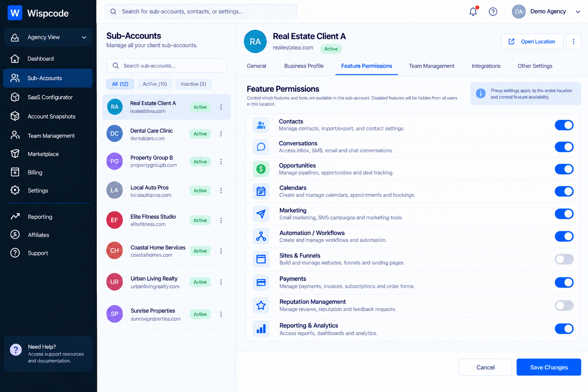Open the Business Profile tab
This screenshot has height=392, width=588.
304,66
